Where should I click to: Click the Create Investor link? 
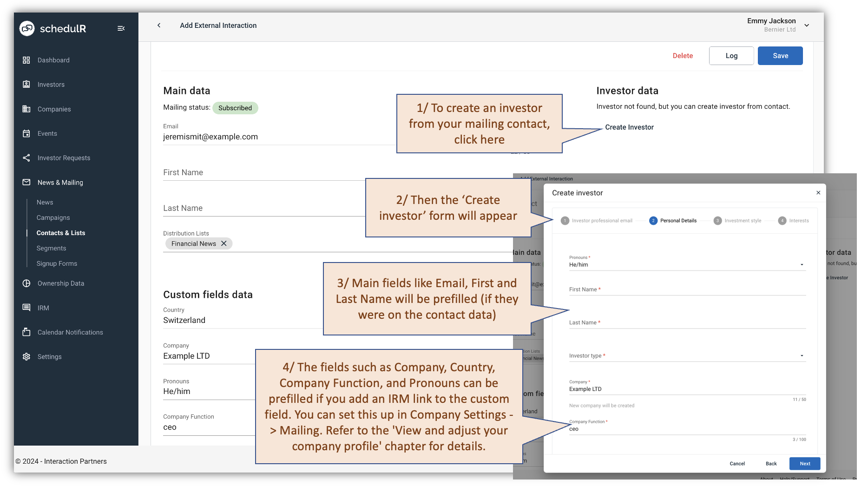click(629, 127)
